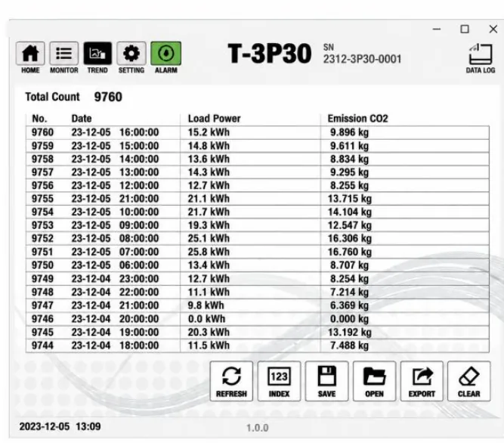
Task: Click load power 25.8 kWh
Action: click(209, 252)
